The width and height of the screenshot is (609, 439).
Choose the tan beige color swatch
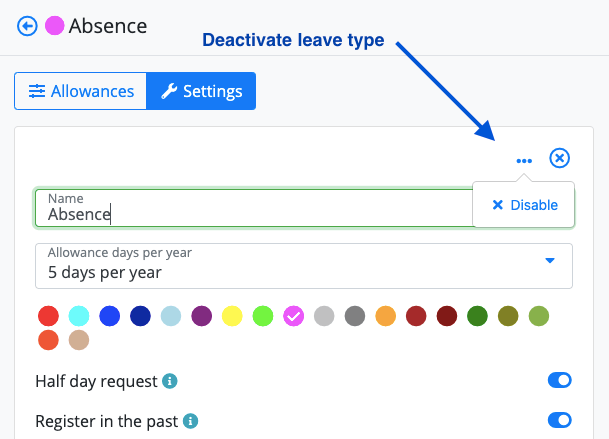79,340
